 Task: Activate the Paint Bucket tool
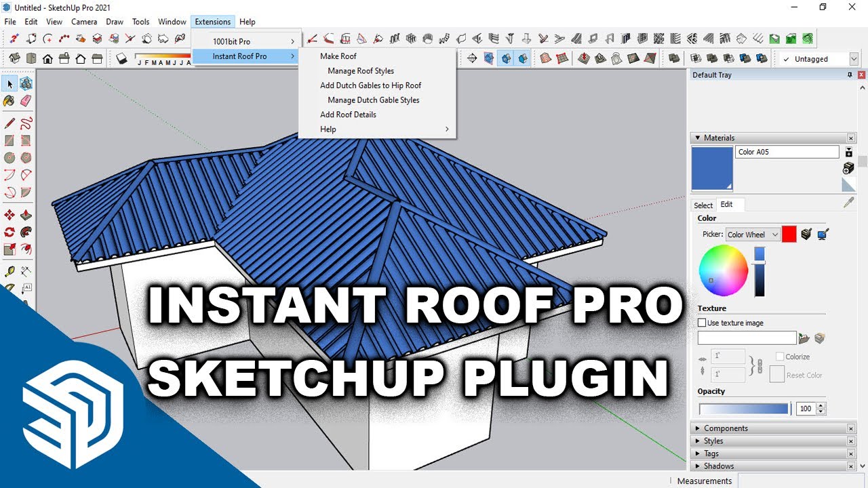(9, 101)
